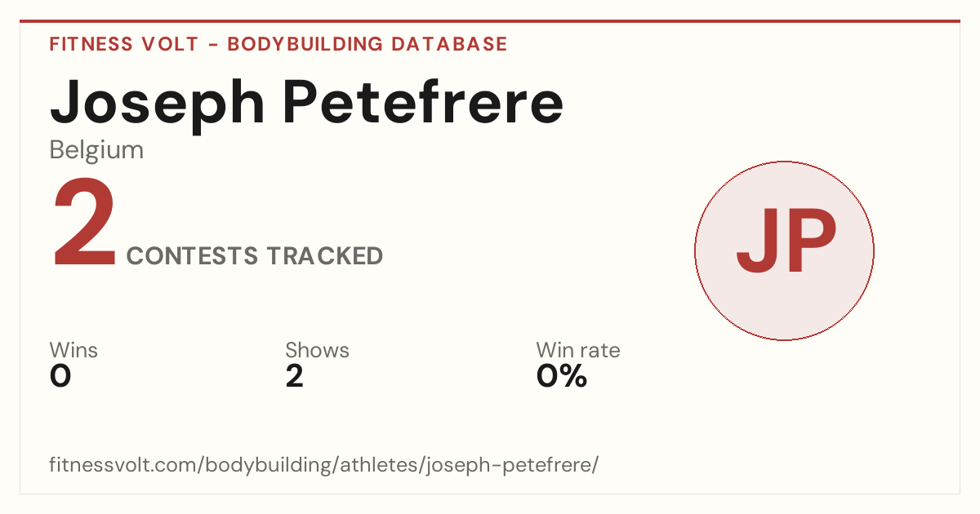Select the Belgium country label
Viewport: 980px width, 514px height.
click(96, 150)
